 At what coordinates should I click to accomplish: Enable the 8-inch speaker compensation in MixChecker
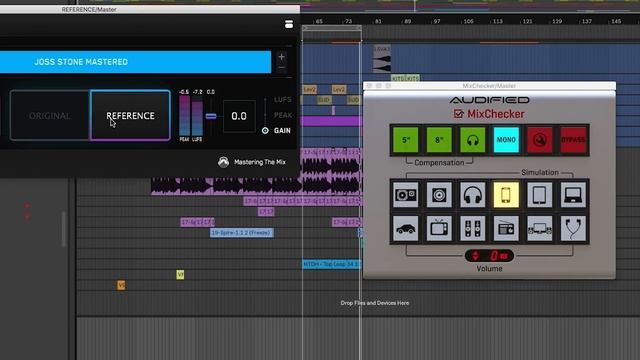[439, 140]
